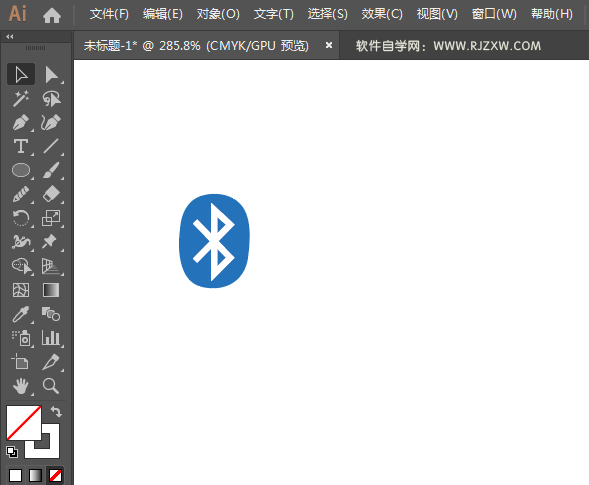The width and height of the screenshot is (589, 485).
Task: Reset to default fill and stroke
Action: click(12, 452)
